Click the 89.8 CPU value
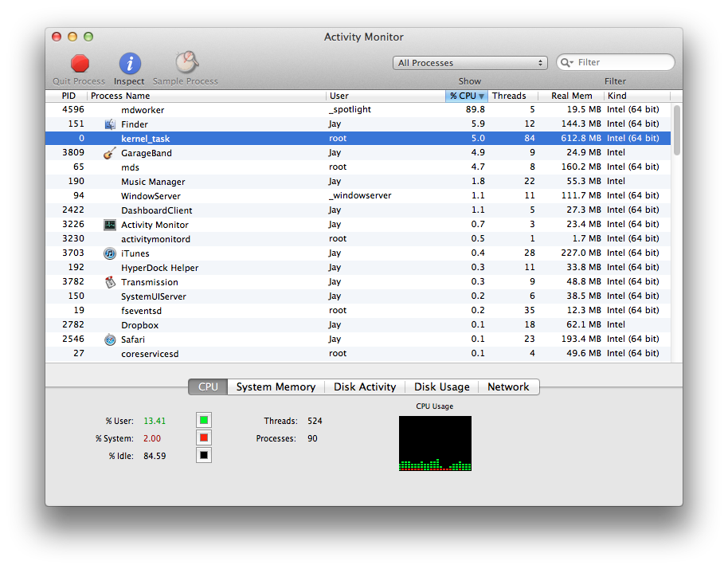 tap(475, 110)
